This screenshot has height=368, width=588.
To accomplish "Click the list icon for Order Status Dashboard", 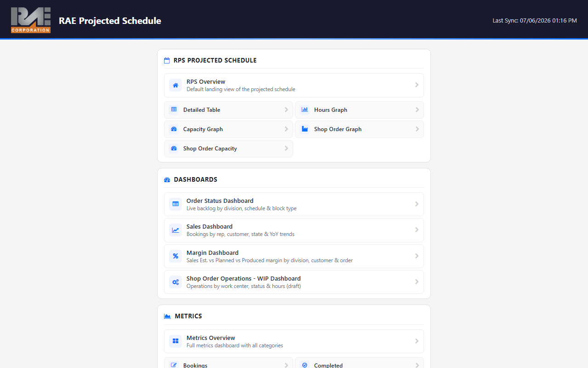I will [175, 204].
